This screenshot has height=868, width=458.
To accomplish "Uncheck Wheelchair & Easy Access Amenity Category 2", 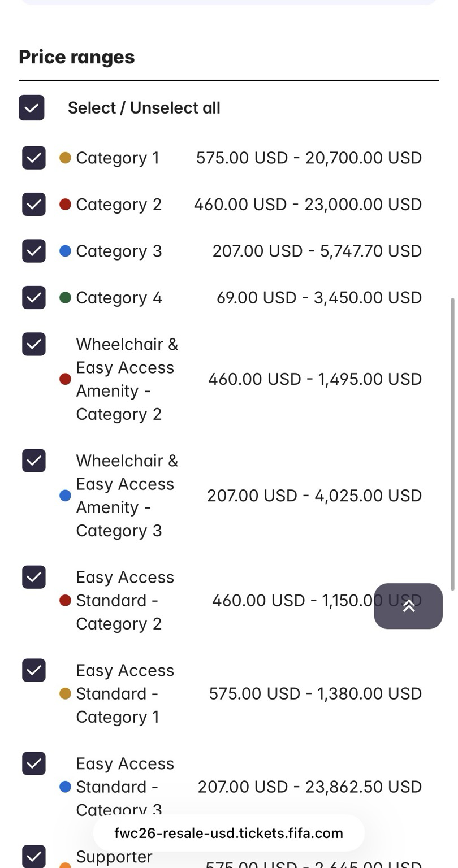I will point(34,344).
